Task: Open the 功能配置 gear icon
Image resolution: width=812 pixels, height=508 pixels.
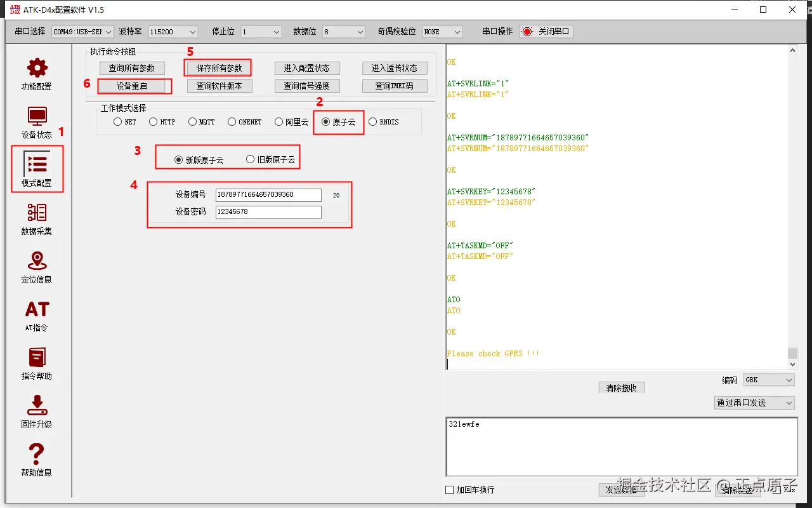Action: [37, 68]
